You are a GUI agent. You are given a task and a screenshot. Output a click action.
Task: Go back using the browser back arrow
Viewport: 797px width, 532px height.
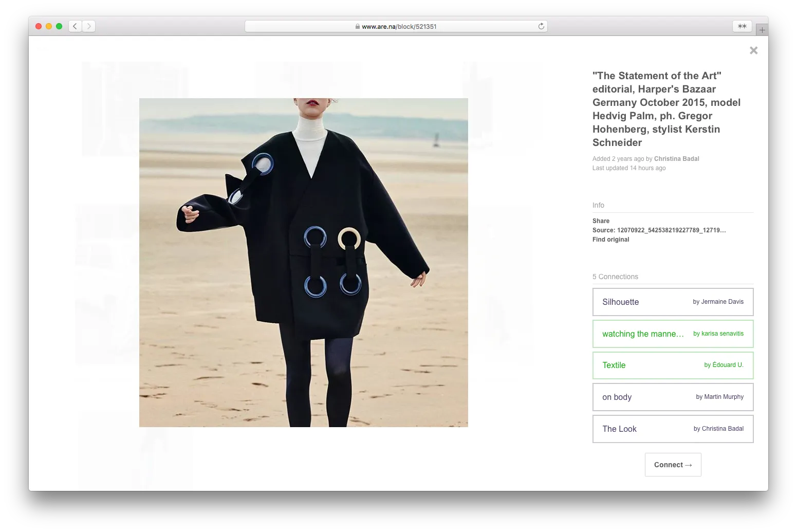75,26
